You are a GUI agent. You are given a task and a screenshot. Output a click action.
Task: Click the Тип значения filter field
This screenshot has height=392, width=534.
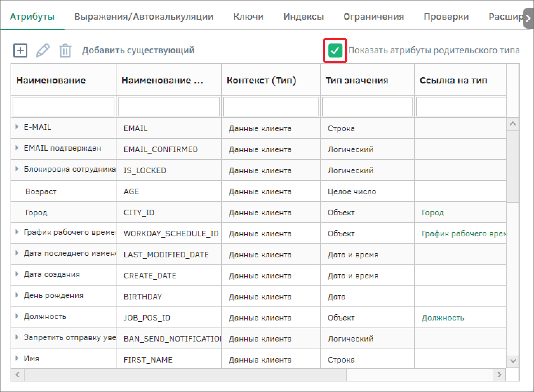(367, 107)
